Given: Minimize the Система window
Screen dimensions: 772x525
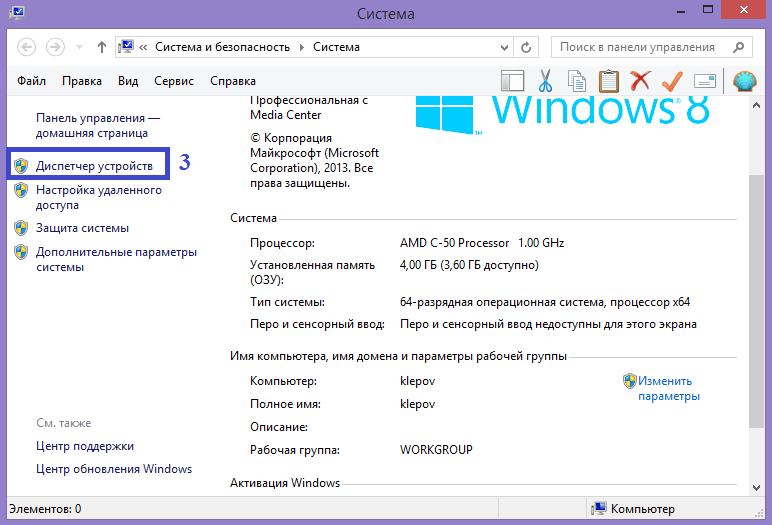Looking at the screenshot, I should 681,10.
